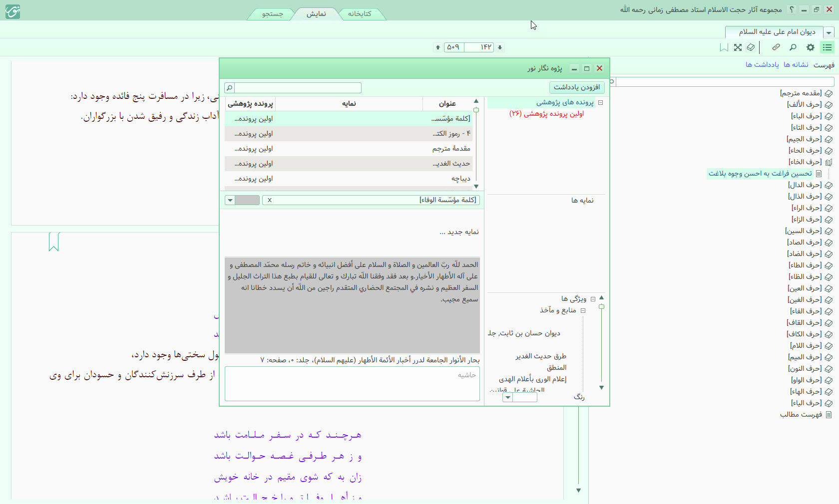Collapse the منابع و مآخذ tree node
This screenshot has height=504, width=839.
[583, 310]
